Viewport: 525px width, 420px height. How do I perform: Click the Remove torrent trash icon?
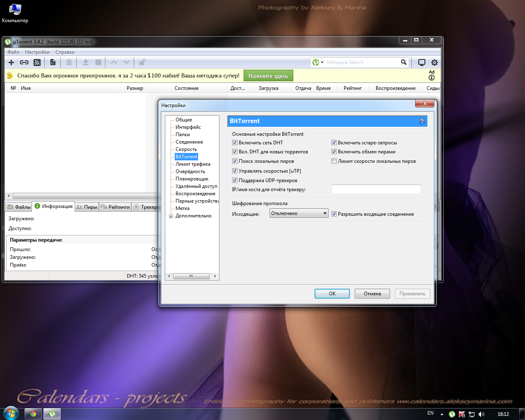tap(69, 62)
